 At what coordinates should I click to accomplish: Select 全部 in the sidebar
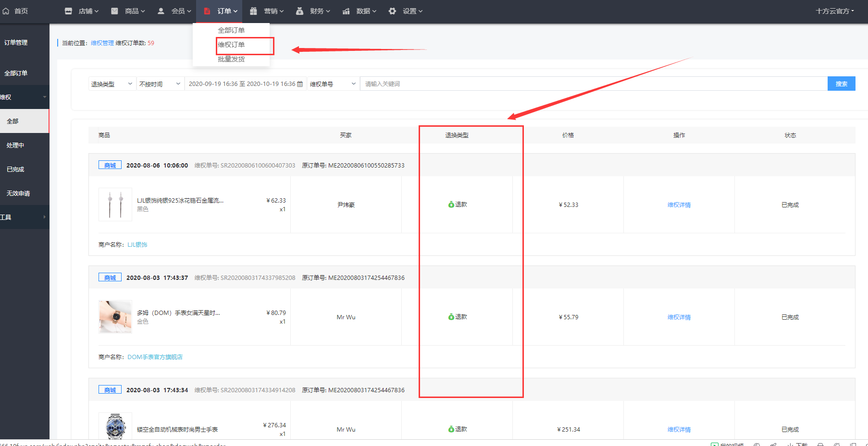[25, 121]
